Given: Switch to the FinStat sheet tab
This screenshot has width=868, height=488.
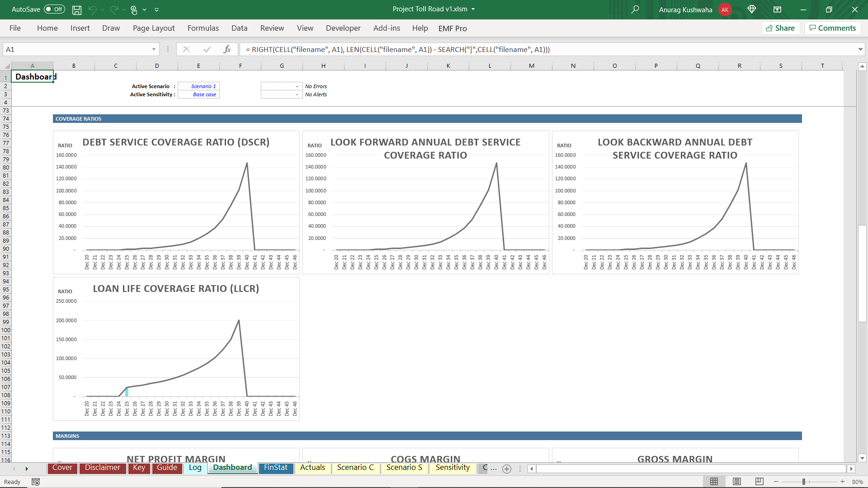Looking at the screenshot, I should pyautogui.click(x=275, y=468).
